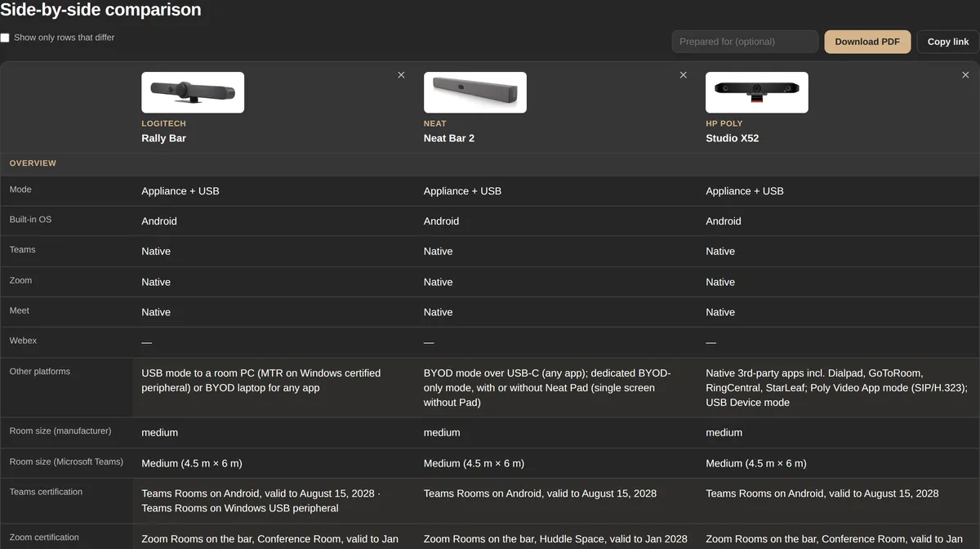Screen dimensions: 980x549
Task: Remove Logitech Rally Bar column with X
Action: click(x=401, y=75)
